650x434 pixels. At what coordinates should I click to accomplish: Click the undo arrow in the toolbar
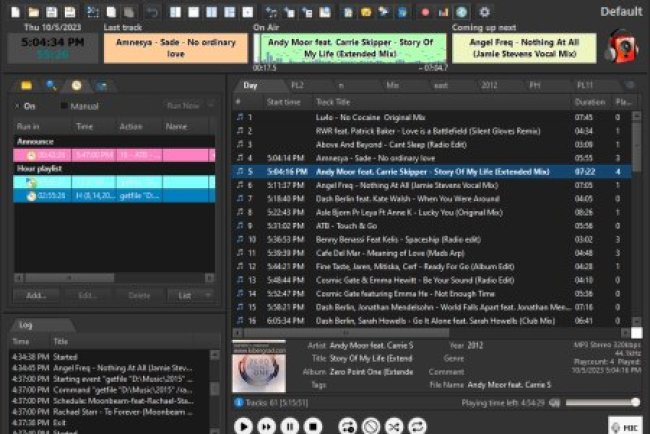click(153, 12)
